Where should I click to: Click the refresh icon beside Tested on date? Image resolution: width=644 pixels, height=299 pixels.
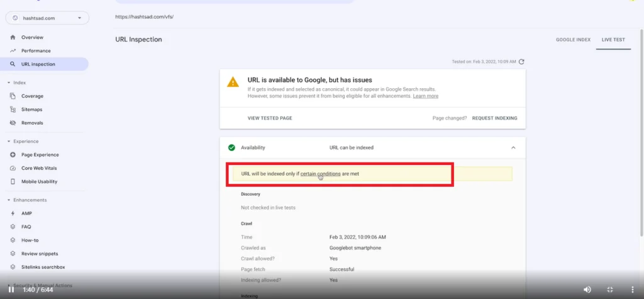[521, 62]
